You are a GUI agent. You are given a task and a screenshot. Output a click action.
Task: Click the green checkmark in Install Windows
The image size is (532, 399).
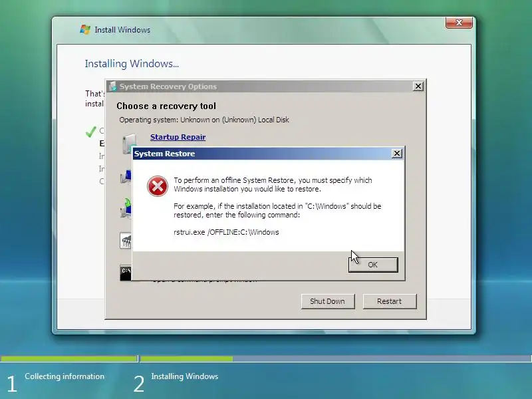click(x=91, y=131)
